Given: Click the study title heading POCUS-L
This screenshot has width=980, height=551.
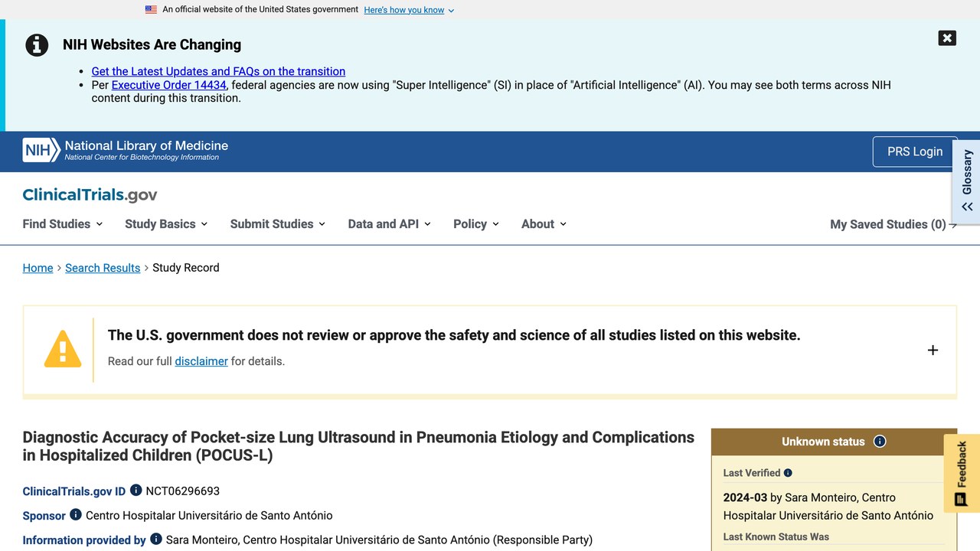Looking at the screenshot, I should pos(358,446).
